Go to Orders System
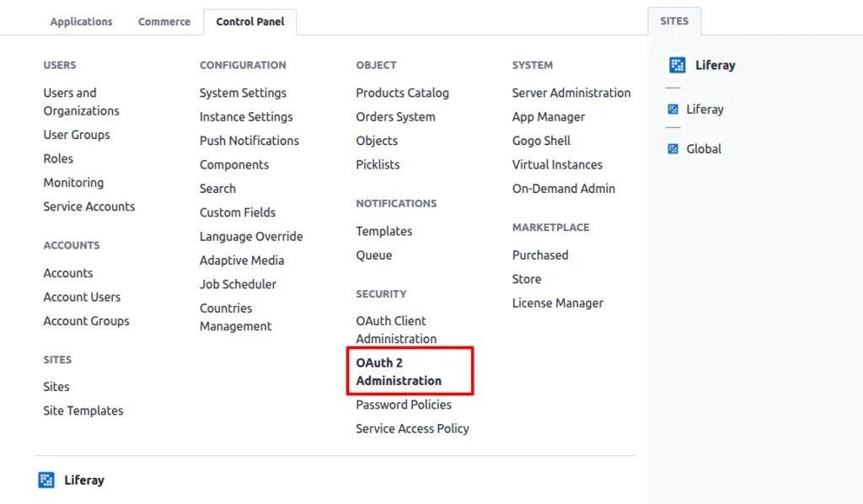 tap(395, 116)
